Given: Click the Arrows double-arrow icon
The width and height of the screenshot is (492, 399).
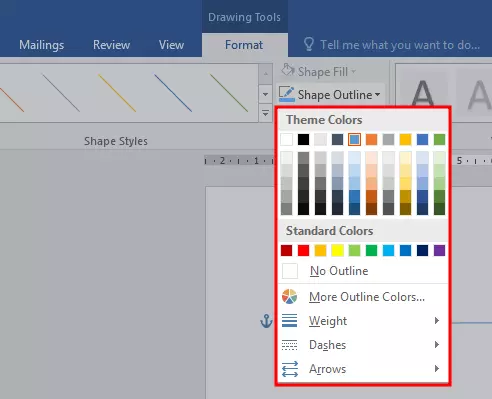Looking at the screenshot, I should 290,369.
